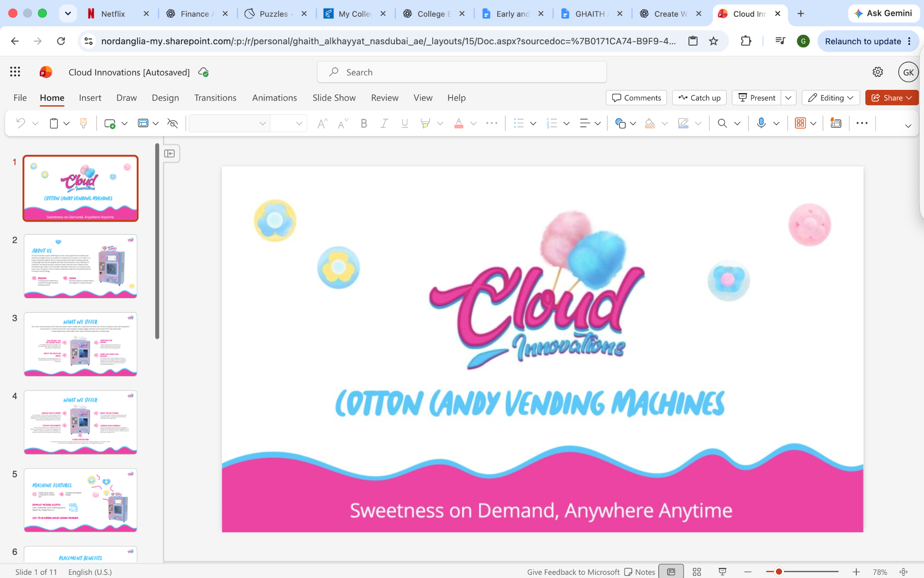The width and height of the screenshot is (924, 578).
Task: Expand the Paste options dropdown
Action: 66,123
